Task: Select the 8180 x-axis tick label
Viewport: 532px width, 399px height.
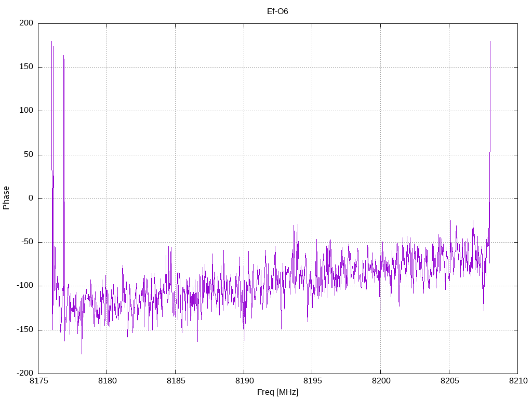Action: click(x=107, y=381)
